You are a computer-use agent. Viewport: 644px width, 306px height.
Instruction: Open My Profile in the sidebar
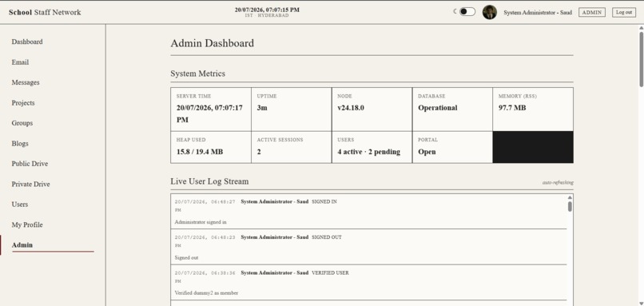[27, 225]
